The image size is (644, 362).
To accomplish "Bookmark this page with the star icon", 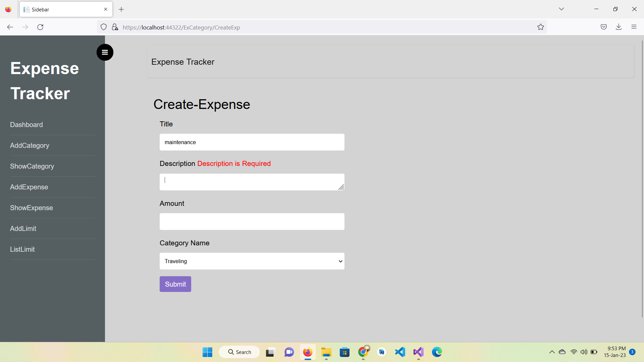I will [540, 27].
